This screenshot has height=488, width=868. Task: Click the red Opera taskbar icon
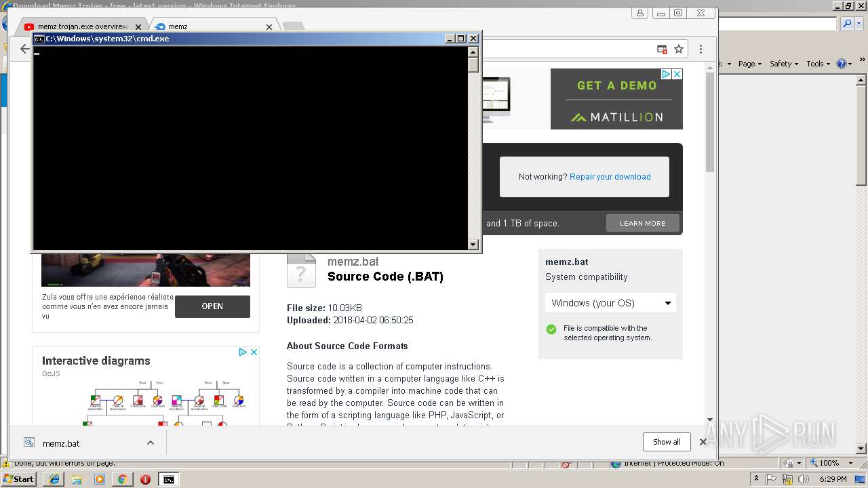[x=145, y=479]
